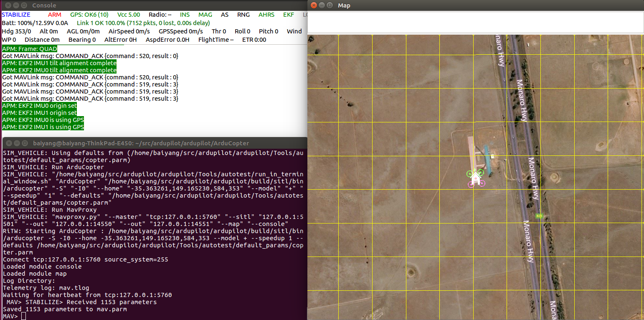644x320 pixels.
Task: Click the green B23 route marker on map
Action: point(539,216)
